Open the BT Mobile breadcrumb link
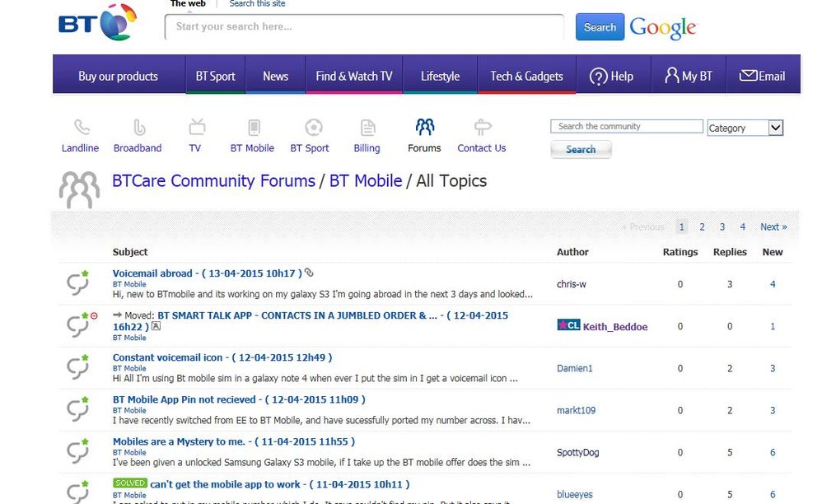822x504 pixels. (x=366, y=180)
